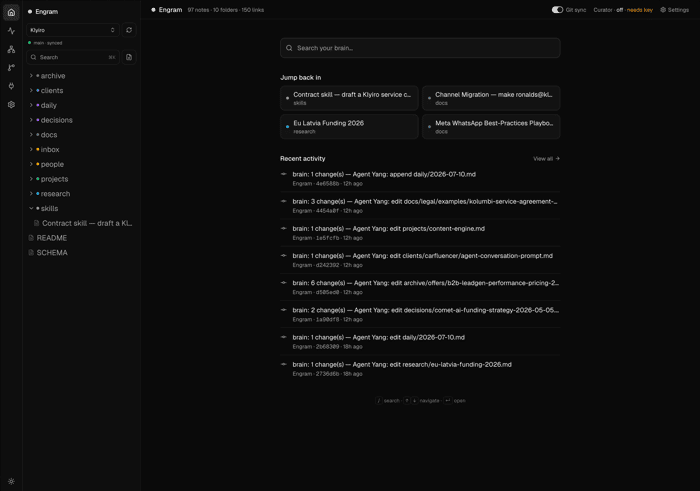Open activity: edit daily/2026-07-10.md entry

420,341
